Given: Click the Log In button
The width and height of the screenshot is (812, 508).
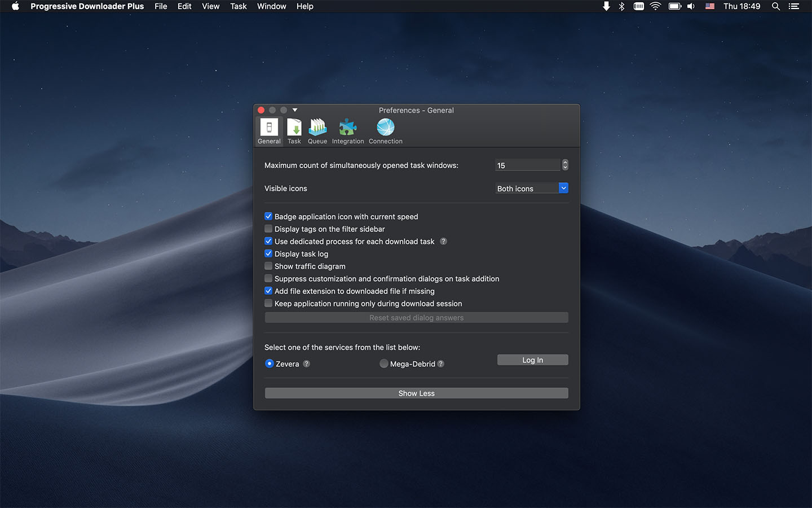Looking at the screenshot, I should tap(532, 360).
